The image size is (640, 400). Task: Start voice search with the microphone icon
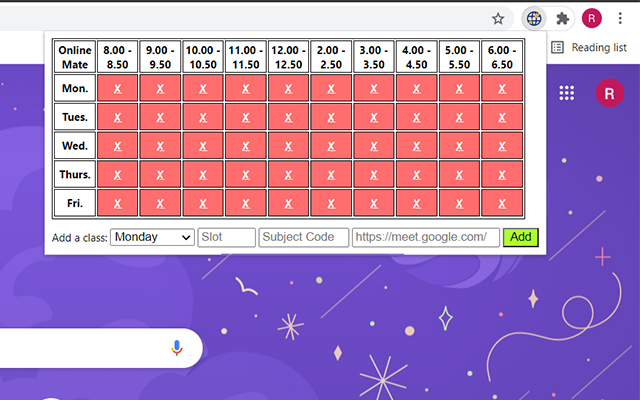(177, 348)
